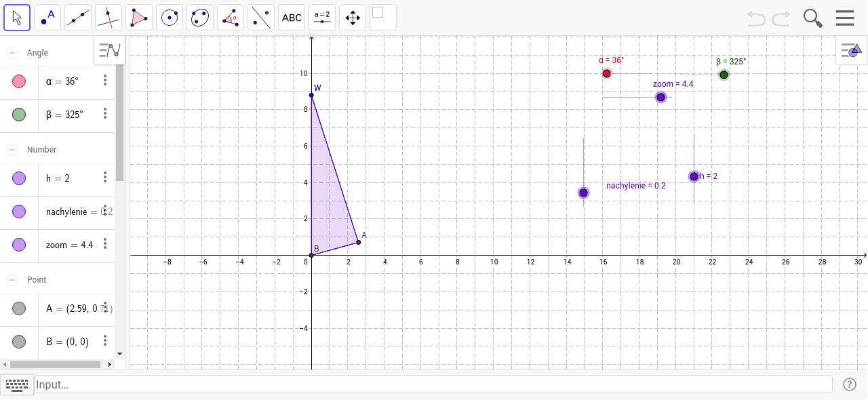
Task: Open the search magnifier
Action: (x=813, y=18)
